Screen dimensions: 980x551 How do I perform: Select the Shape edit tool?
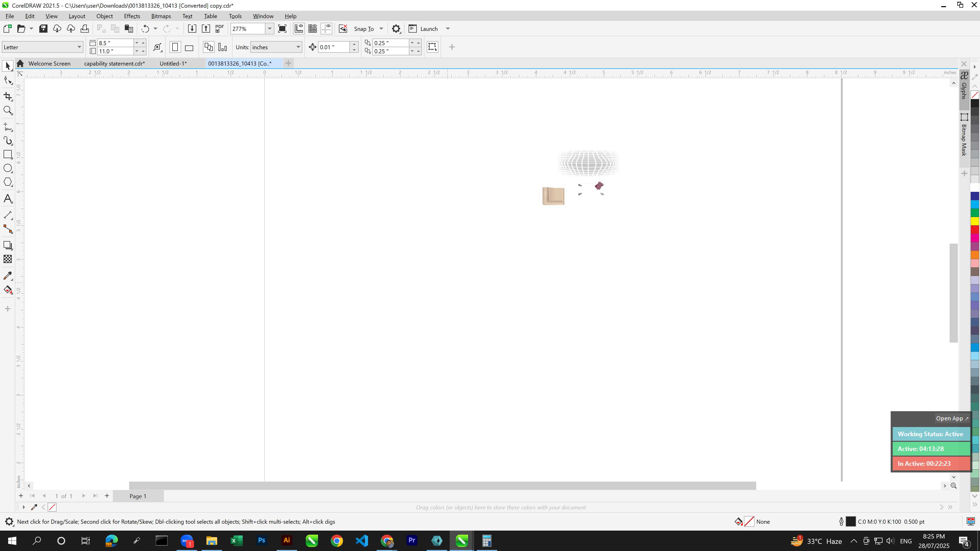[x=8, y=80]
